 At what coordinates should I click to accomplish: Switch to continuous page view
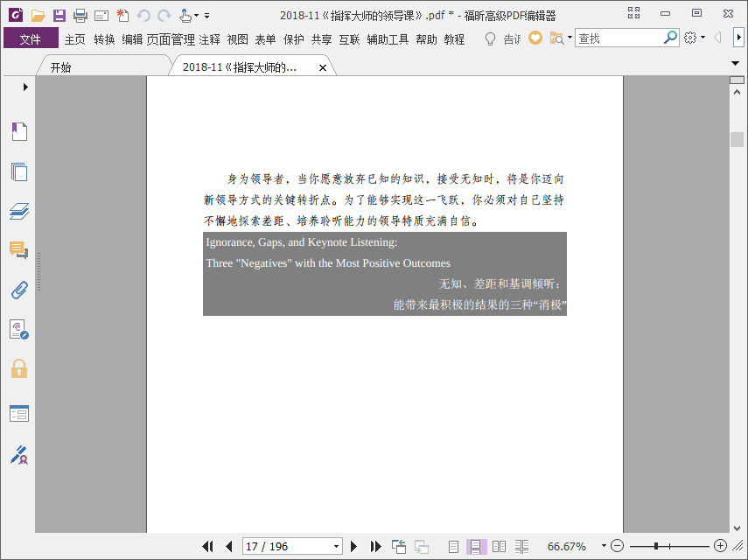pos(476,547)
